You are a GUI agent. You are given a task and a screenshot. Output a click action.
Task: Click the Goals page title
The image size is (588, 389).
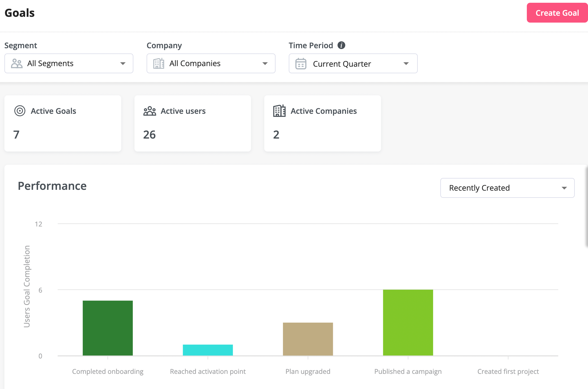coord(19,13)
